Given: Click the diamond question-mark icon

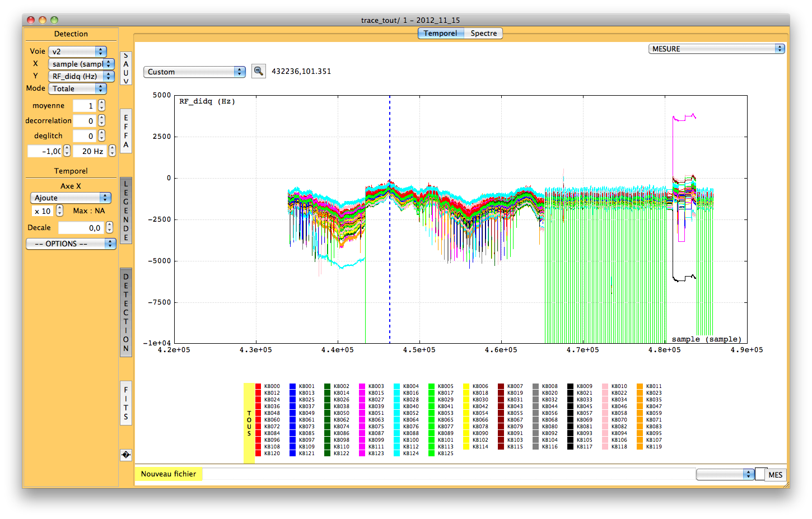Looking at the screenshot, I should coord(126,455).
